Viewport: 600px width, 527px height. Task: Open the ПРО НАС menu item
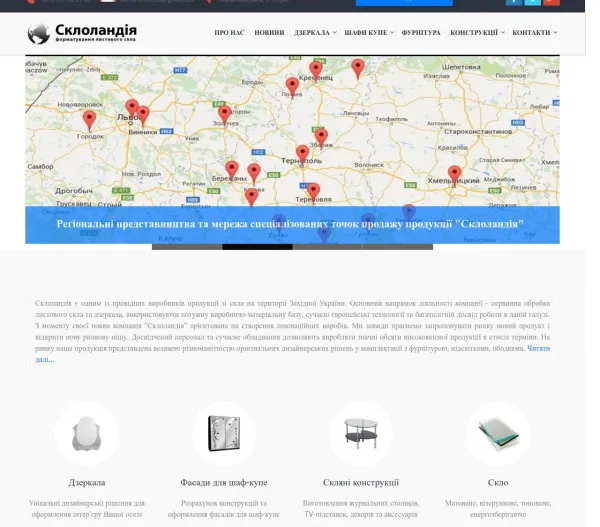tap(229, 33)
